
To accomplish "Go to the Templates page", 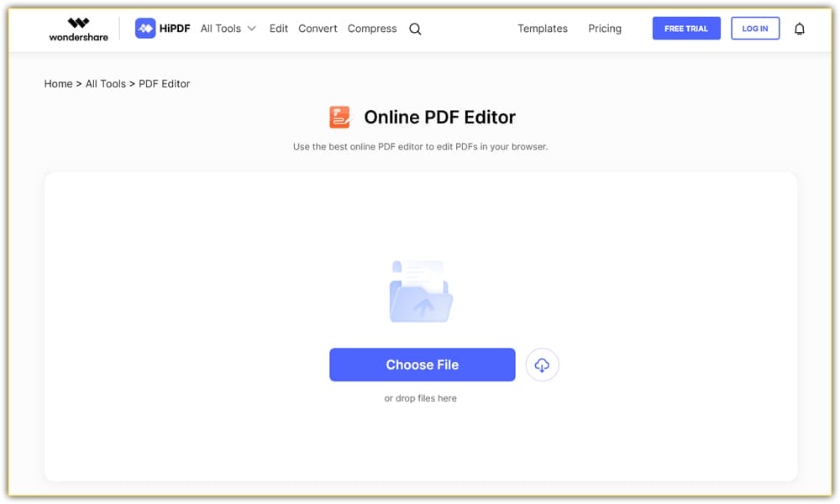I will (x=543, y=29).
